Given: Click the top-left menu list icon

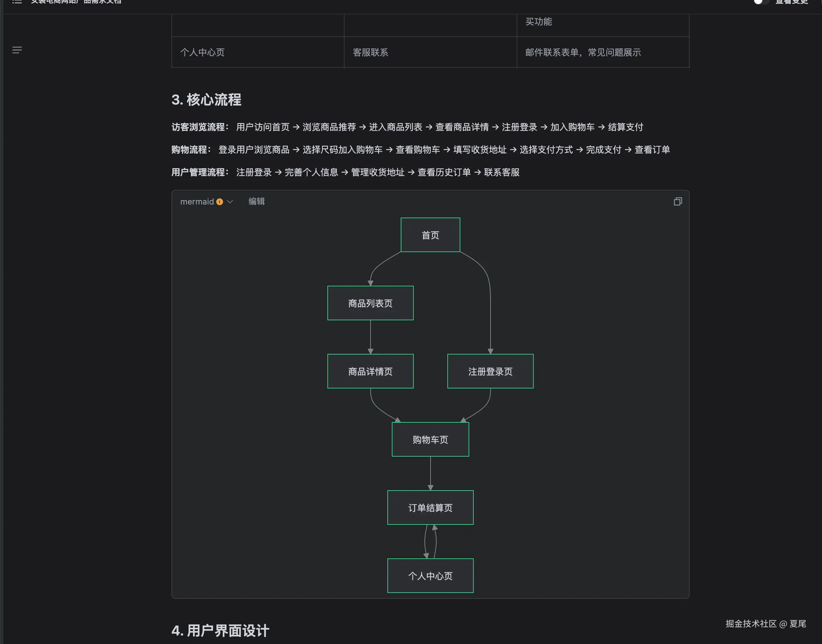Looking at the screenshot, I should (x=17, y=1).
